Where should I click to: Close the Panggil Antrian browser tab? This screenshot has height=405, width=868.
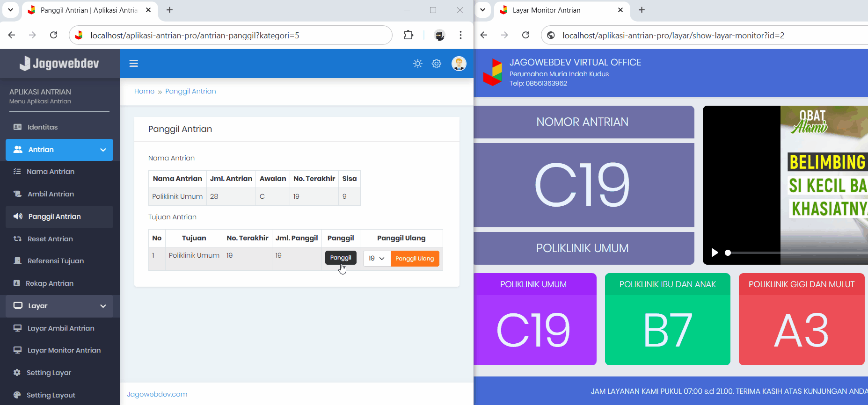[148, 10]
